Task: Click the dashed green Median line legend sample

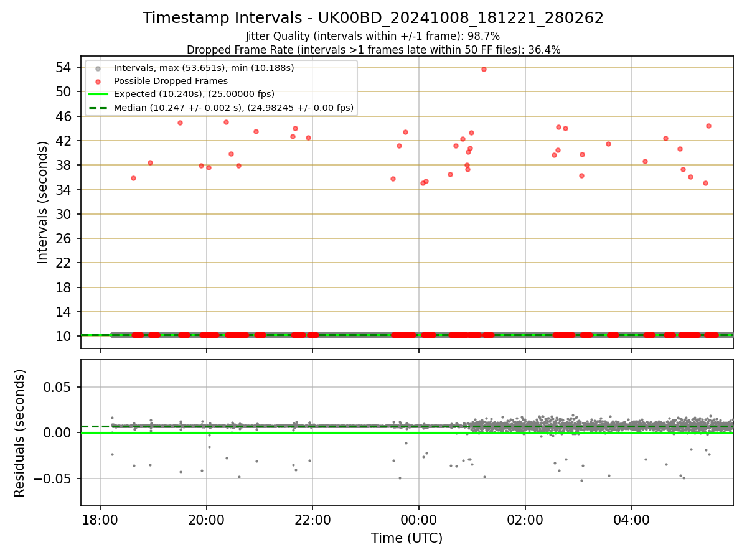Action: coord(98,108)
